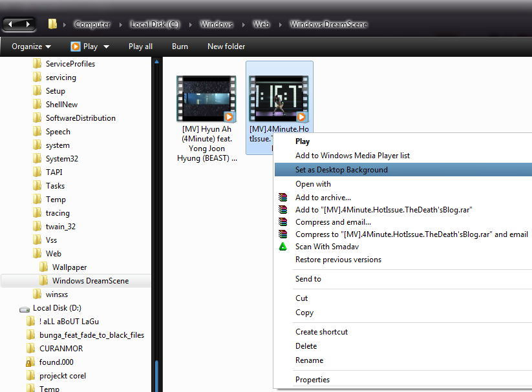Select Add to Windows Media Player list
Screen dimensions: 532x392
tap(352, 156)
